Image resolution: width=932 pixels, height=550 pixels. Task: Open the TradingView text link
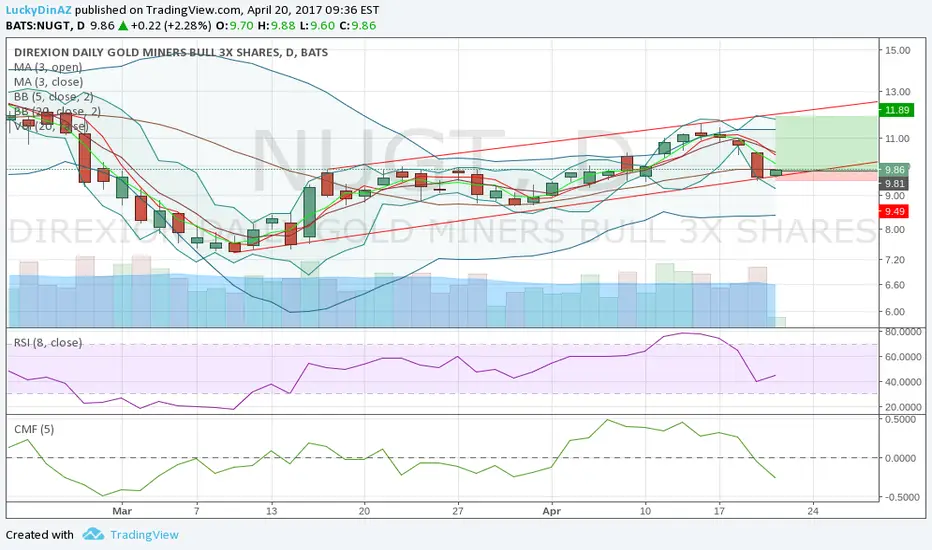(144, 535)
